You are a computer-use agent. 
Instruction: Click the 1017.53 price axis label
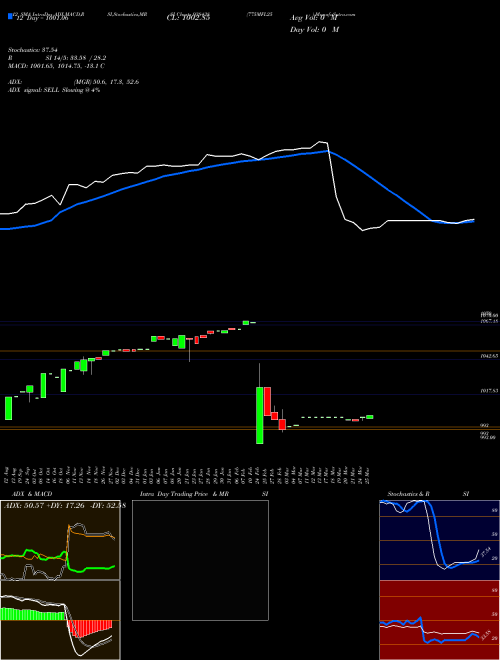489,391
